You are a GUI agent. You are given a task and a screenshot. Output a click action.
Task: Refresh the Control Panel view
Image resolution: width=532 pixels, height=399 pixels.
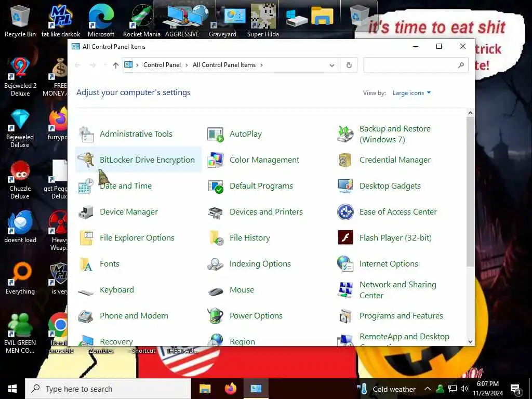pos(349,65)
